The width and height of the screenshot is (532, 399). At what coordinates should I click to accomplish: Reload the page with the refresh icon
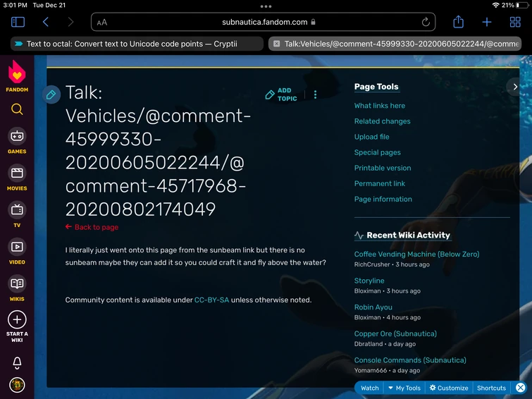click(426, 22)
